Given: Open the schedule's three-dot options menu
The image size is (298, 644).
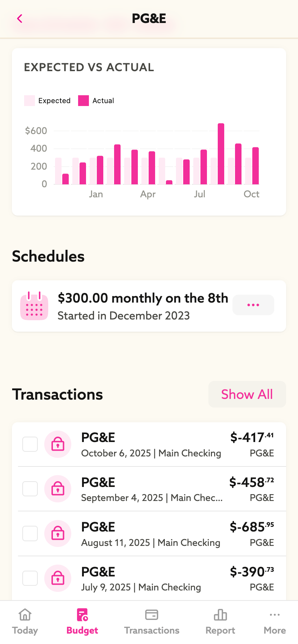Looking at the screenshot, I should (253, 305).
